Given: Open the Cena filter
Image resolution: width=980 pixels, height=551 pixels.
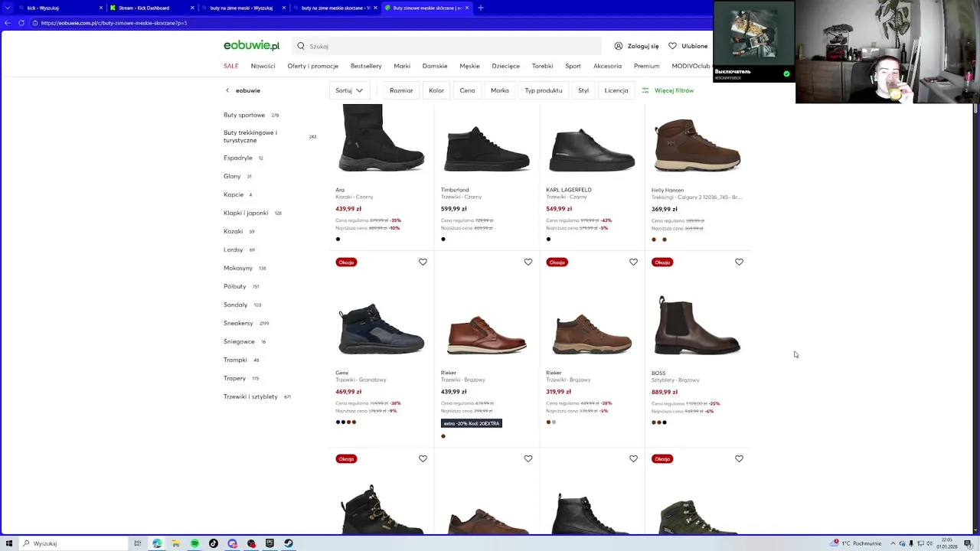Looking at the screenshot, I should click(467, 90).
